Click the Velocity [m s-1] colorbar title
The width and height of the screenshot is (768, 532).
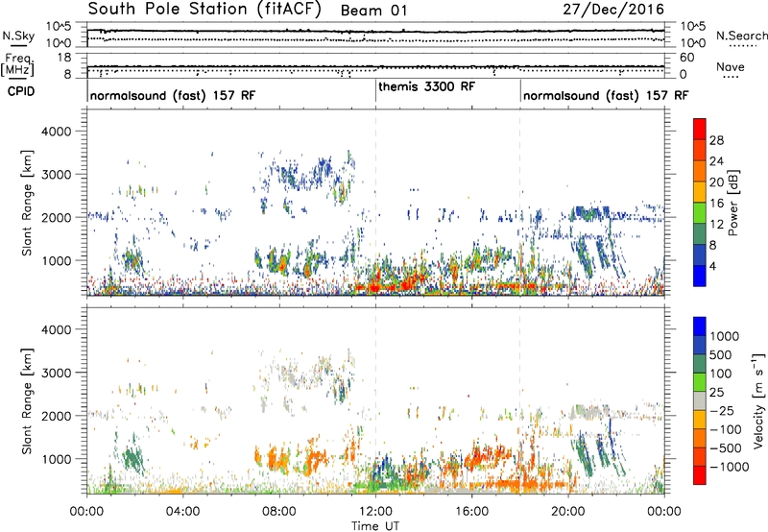(758, 400)
